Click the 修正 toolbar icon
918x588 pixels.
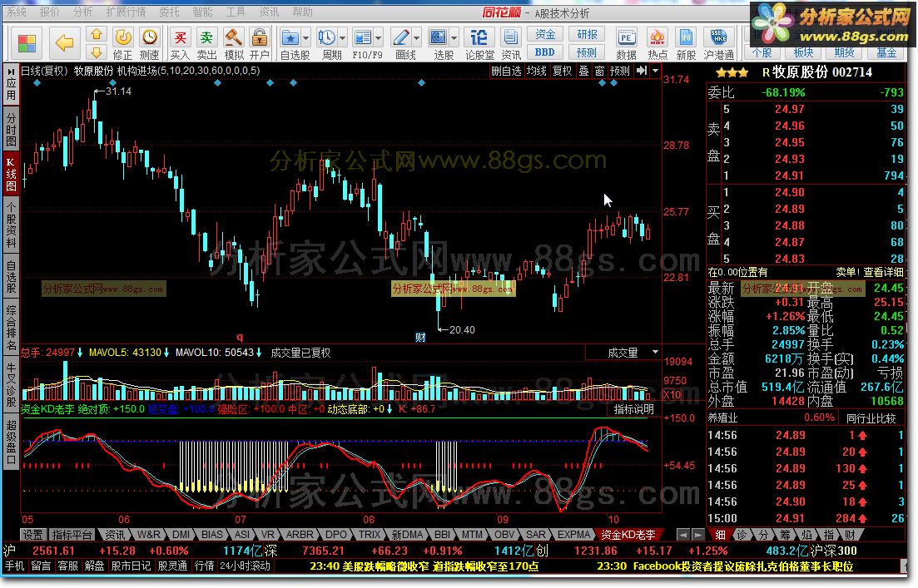(123, 37)
